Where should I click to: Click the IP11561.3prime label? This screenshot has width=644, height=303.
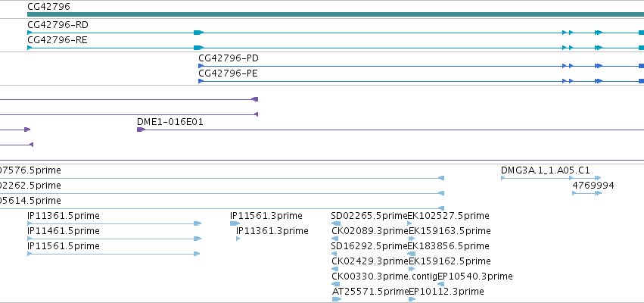pyautogui.click(x=266, y=216)
